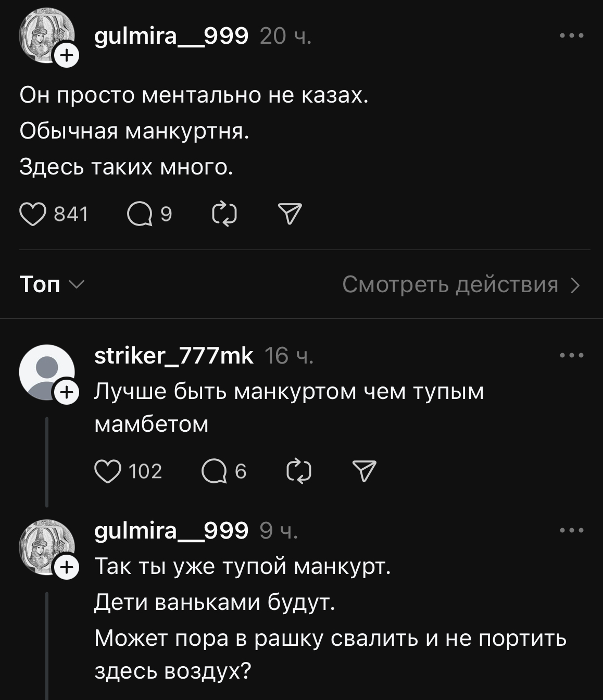Open more options for striker_777mk's reply
This screenshot has width=603, height=700.
click(x=572, y=356)
